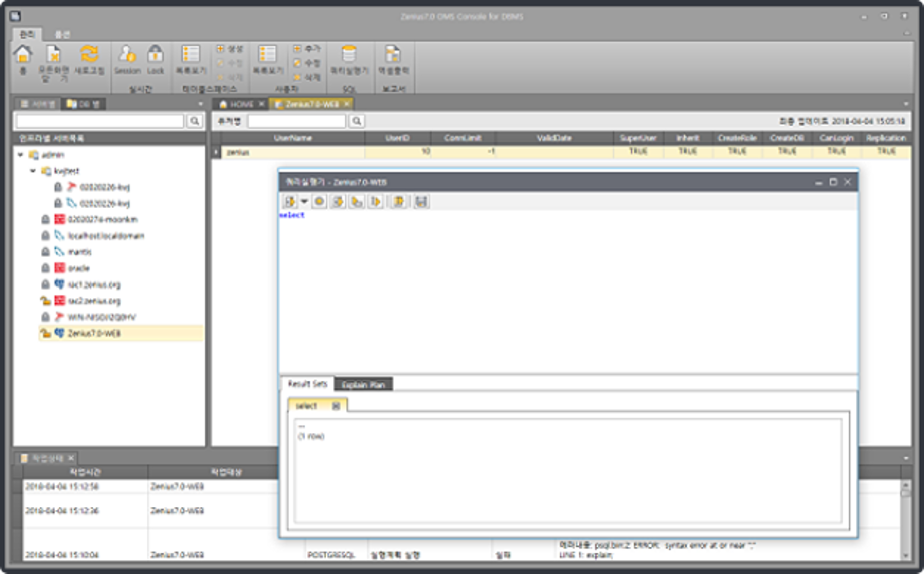This screenshot has height=574, width=924.
Task: Click the magnifier button beside tree search
Action: pyautogui.click(x=195, y=121)
